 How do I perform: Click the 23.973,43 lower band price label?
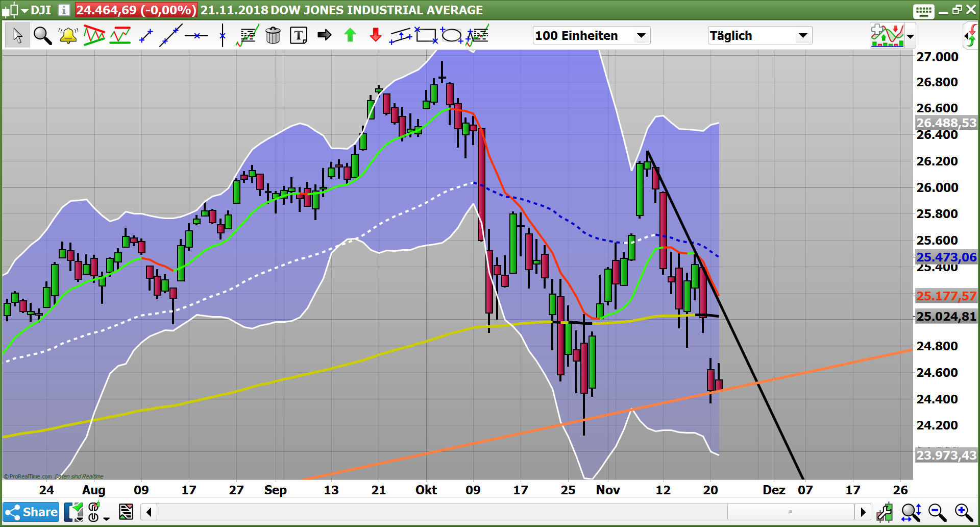pyautogui.click(x=946, y=455)
